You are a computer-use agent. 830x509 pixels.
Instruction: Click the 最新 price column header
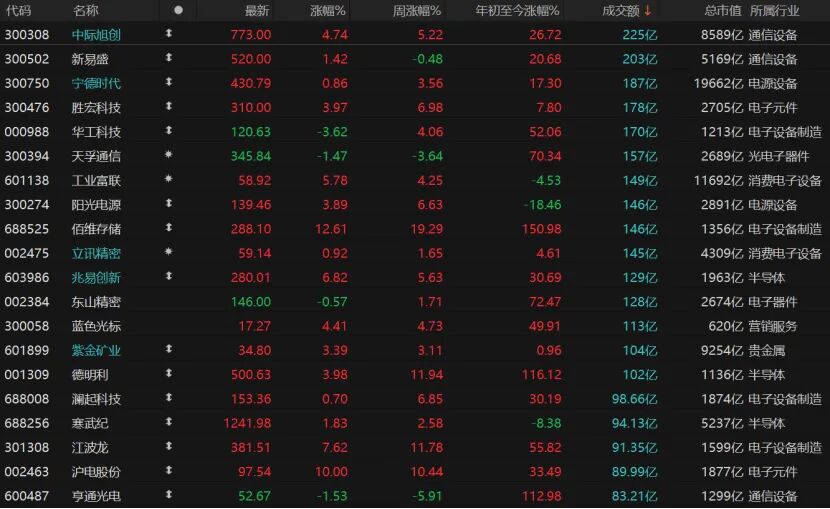[257, 11]
